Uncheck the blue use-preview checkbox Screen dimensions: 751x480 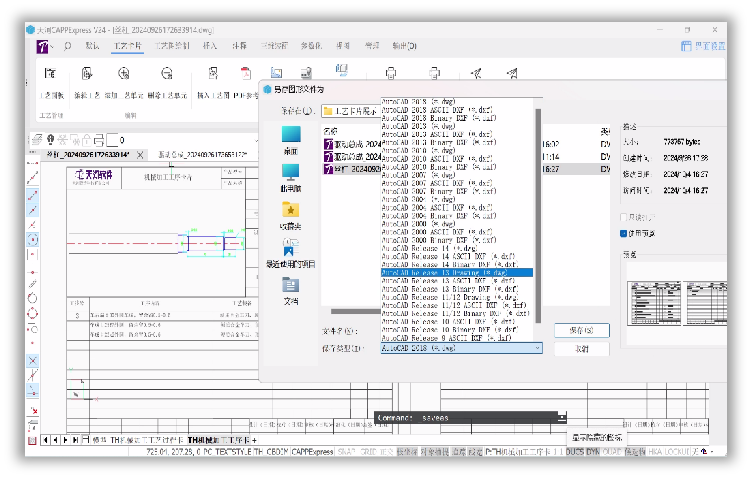[x=624, y=233]
